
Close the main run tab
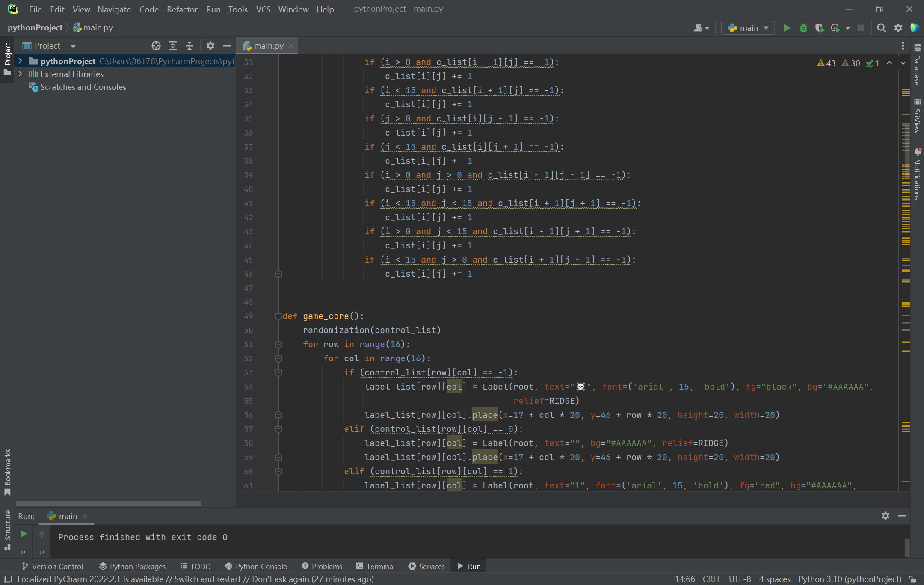[85, 517]
